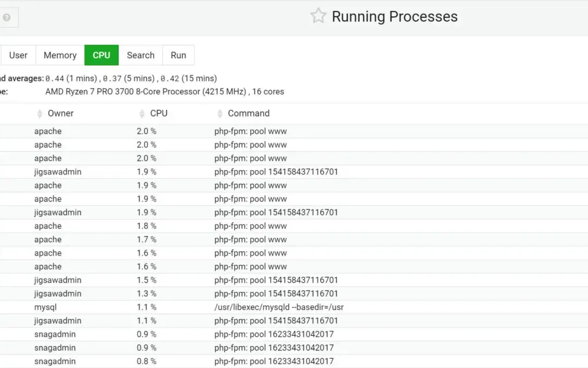
Task: Select the first apache owner entry
Action: tap(48, 131)
